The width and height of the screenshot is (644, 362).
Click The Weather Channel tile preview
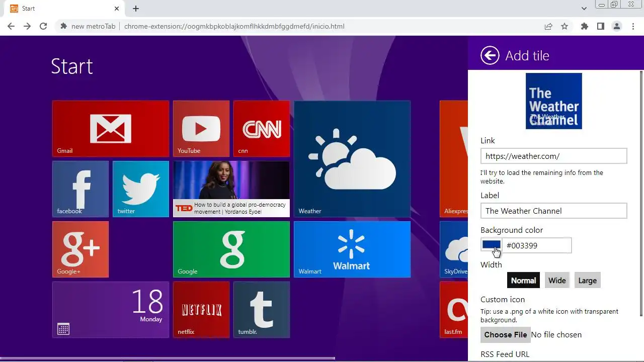(554, 101)
